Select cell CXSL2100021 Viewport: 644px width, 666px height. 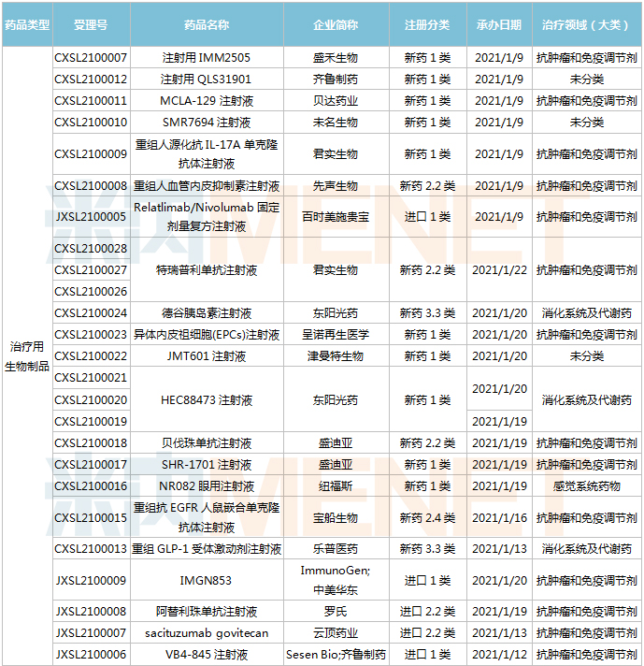92,378
